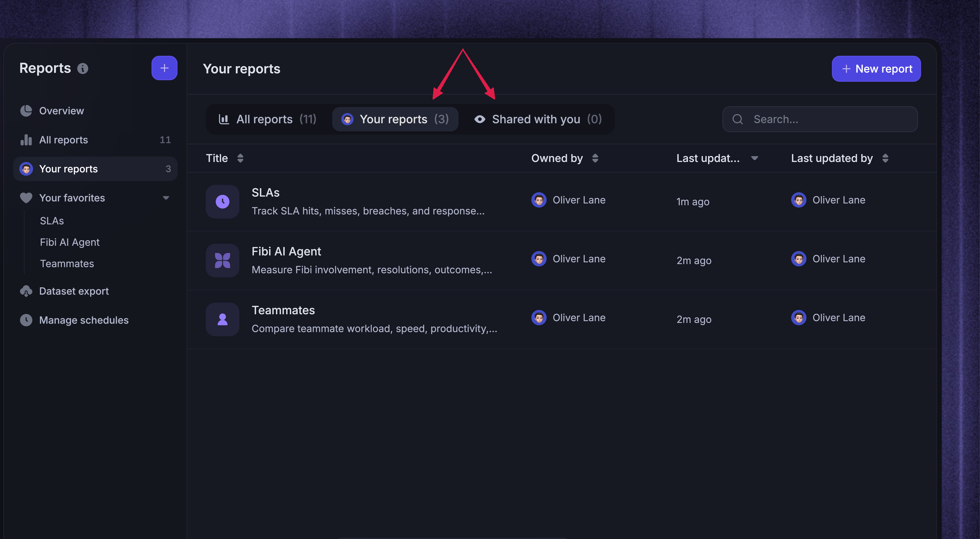Click the info icon beside Reports heading

point(83,69)
